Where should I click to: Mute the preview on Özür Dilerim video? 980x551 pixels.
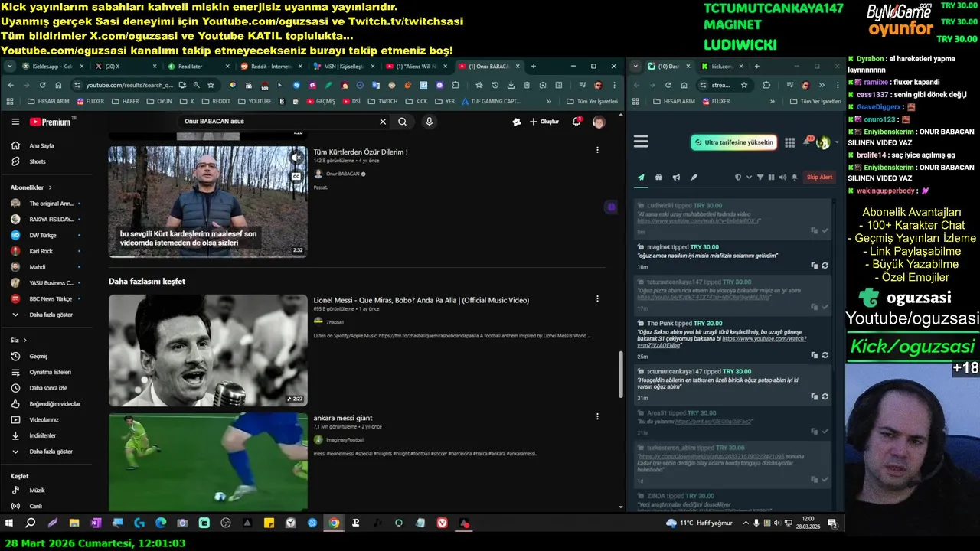point(296,158)
